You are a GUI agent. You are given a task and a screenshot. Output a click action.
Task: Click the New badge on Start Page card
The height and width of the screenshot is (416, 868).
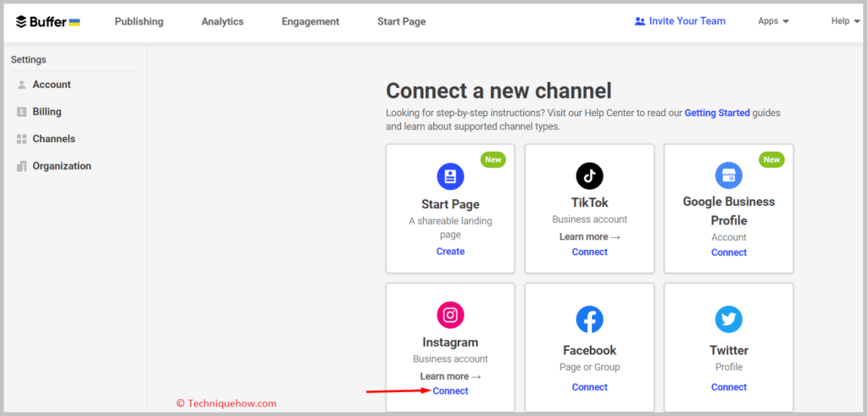click(492, 160)
